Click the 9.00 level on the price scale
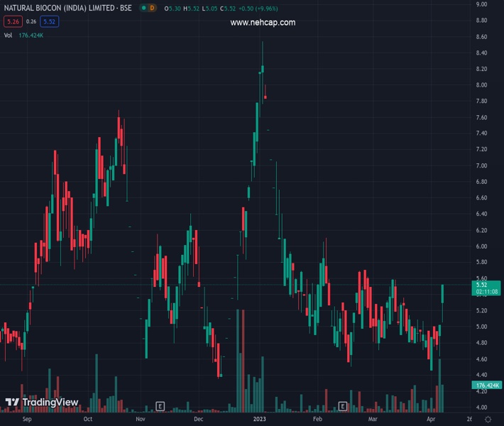 click(x=481, y=4)
